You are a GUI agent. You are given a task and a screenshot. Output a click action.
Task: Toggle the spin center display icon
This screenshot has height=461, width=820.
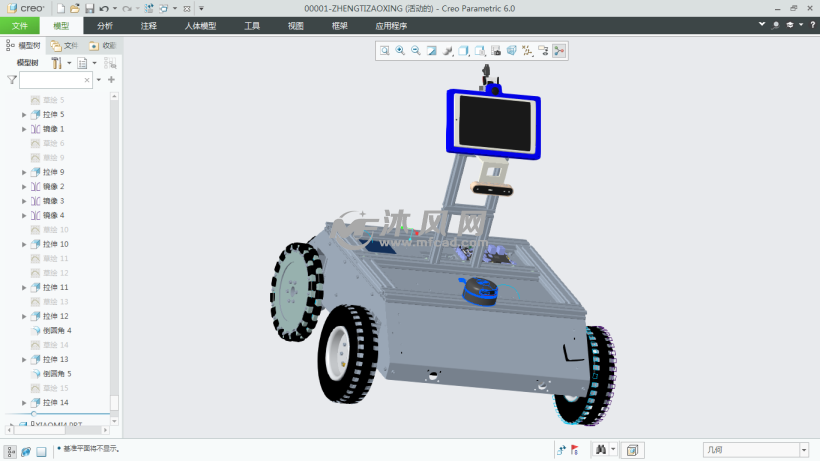click(x=559, y=50)
